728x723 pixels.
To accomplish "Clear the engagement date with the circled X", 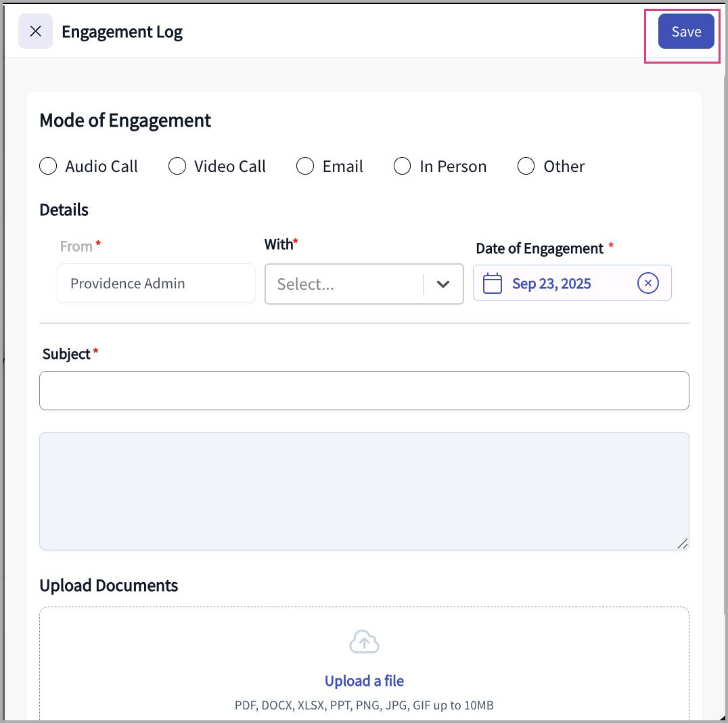I will 647,283.
